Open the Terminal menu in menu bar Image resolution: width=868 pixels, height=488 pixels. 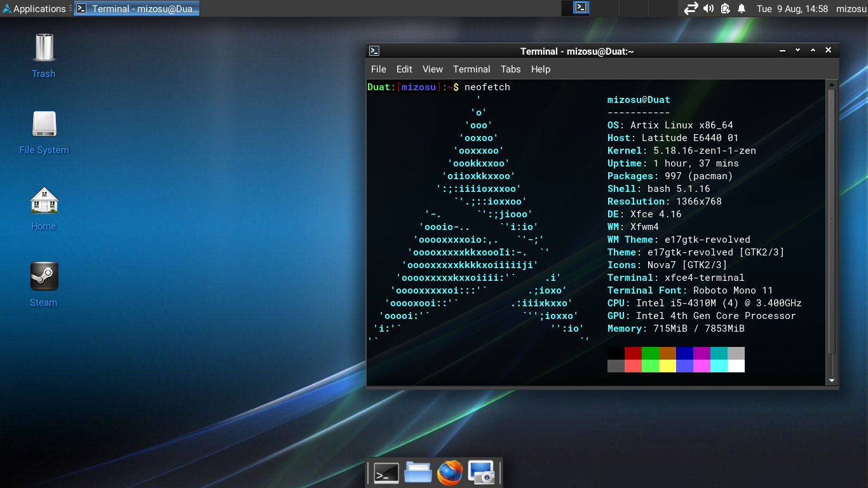point(471,69)
